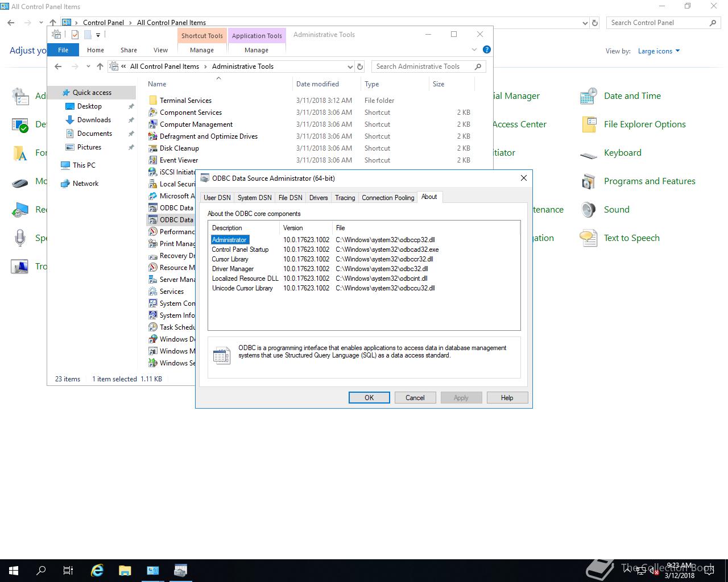Open View by Large icons dropdown

(659, 51)
